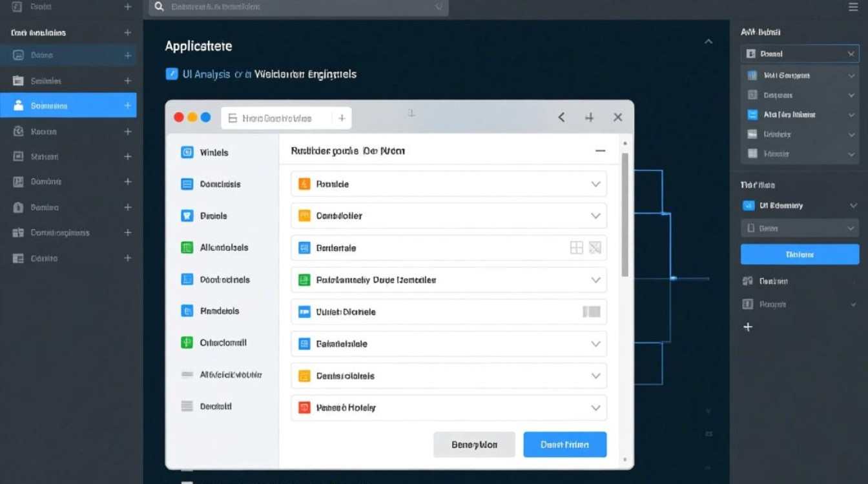The height and width of the screenshot is (484, 868).
Task: Select the highlighted blue item in left sidebar
Action: [x=68, y=106]
